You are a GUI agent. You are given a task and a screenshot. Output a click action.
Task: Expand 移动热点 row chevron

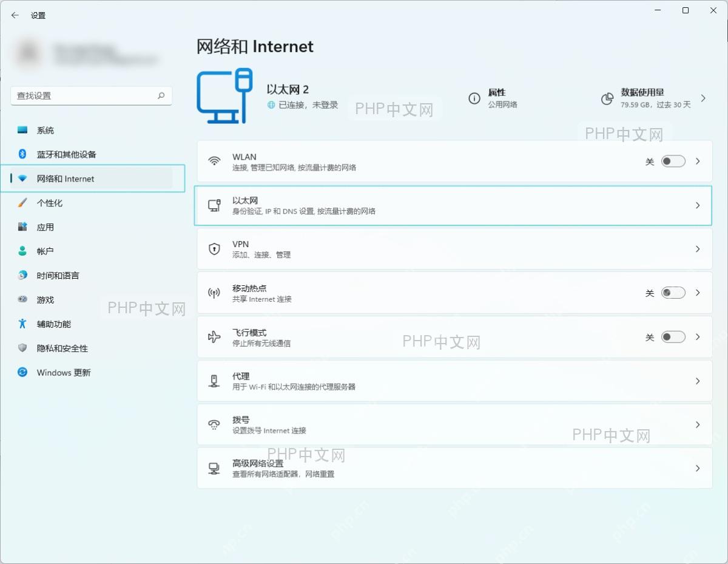698,293
